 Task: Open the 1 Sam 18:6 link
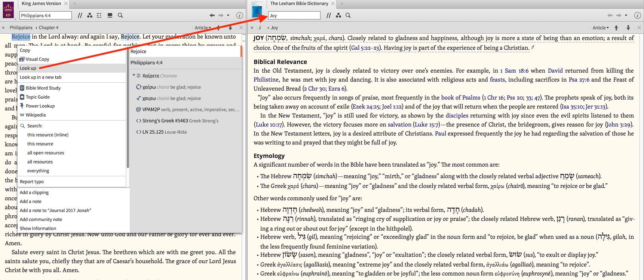514,71
